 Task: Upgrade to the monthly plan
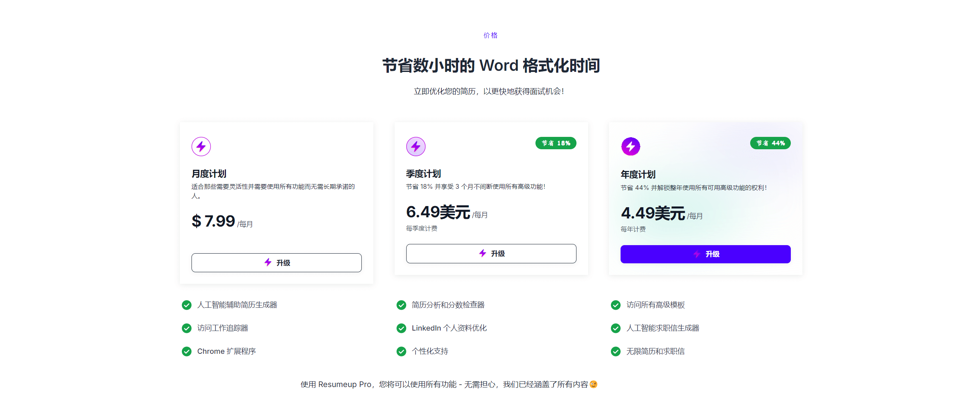tap(276, 263)
